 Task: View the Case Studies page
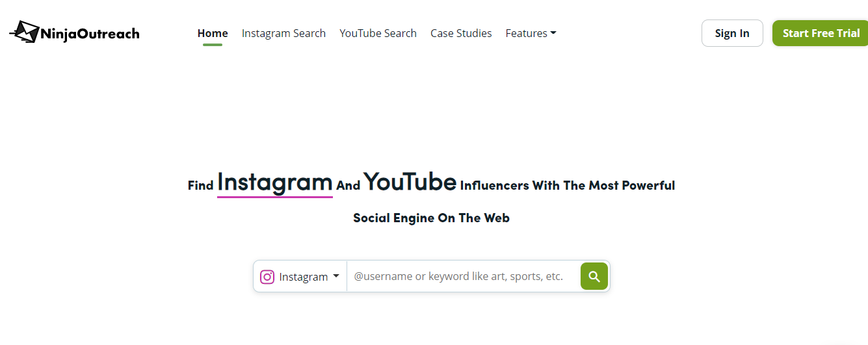click(461, 33)
